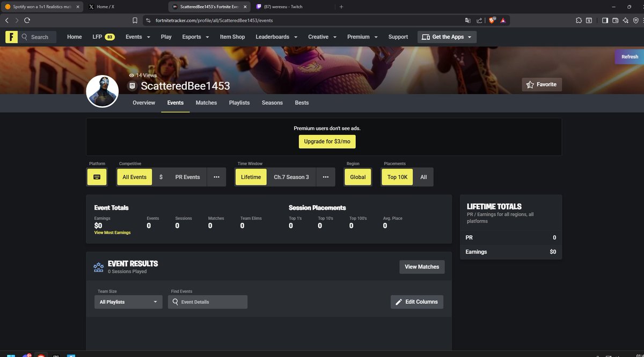Open Brave Shields lion icon
The height and width of the screenshot is (357, 644).
[492, 20]
